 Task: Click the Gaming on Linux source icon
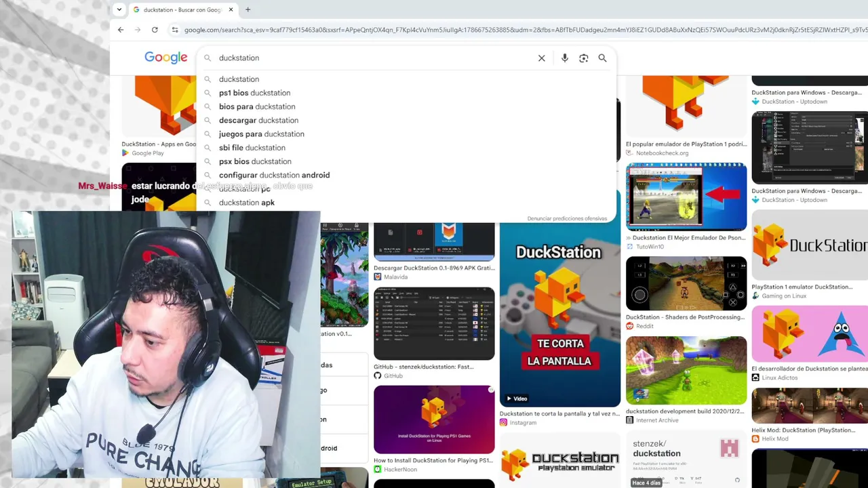(755, 296)
